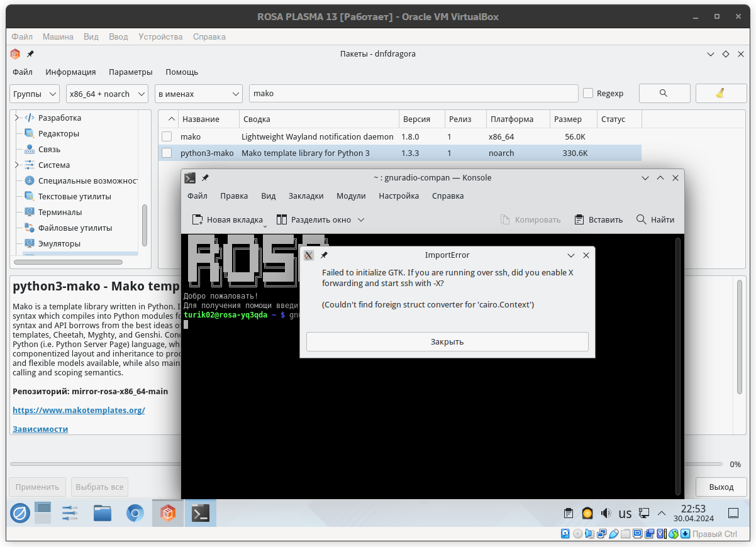Click the New Tab icon in Konsole

(x=197, y=219)
